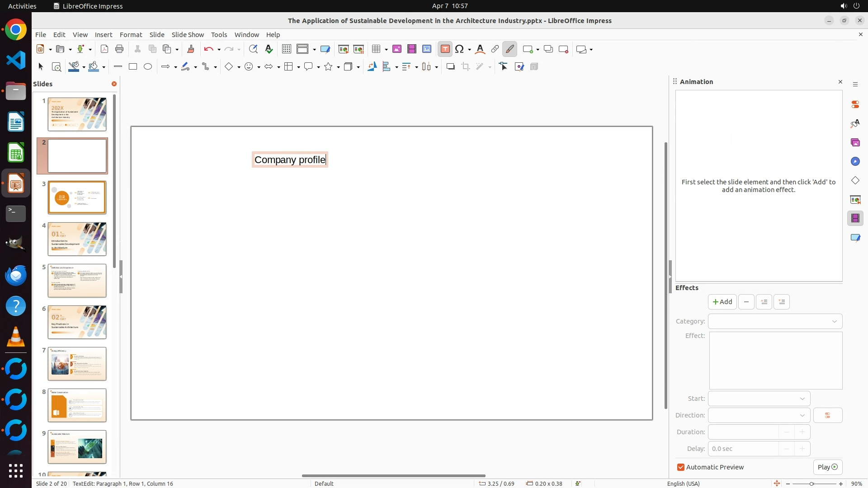Click the Insert Special Character omega icon
Screen dimensions: 868x488
click(x=460, y=49)
